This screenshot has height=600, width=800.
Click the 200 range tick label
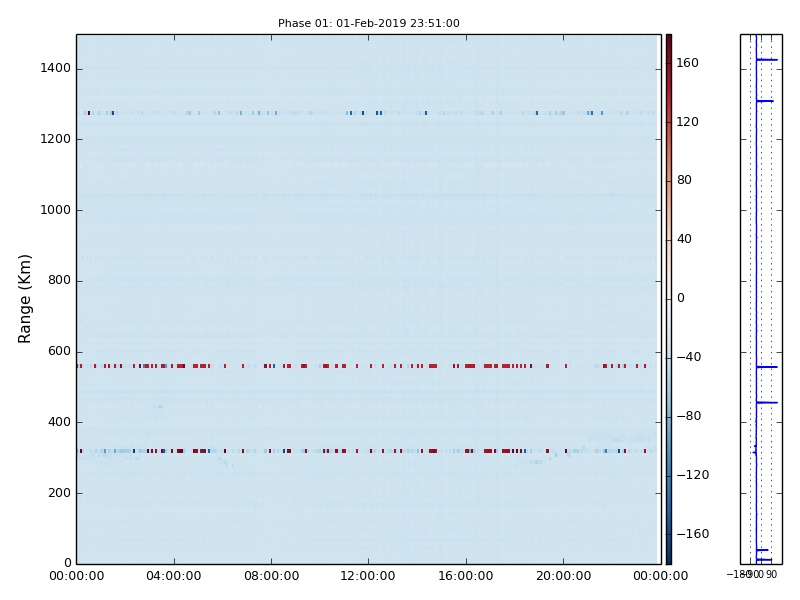[59, 493]
